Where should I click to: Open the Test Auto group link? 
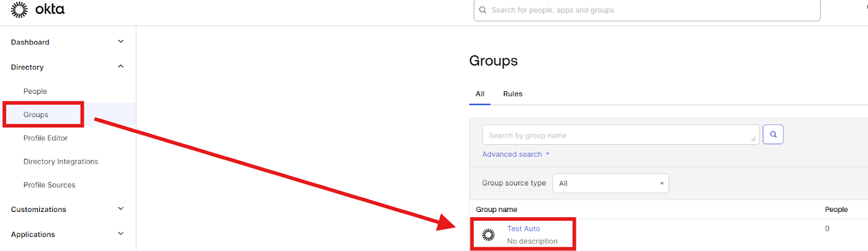[x=524, y=229]
